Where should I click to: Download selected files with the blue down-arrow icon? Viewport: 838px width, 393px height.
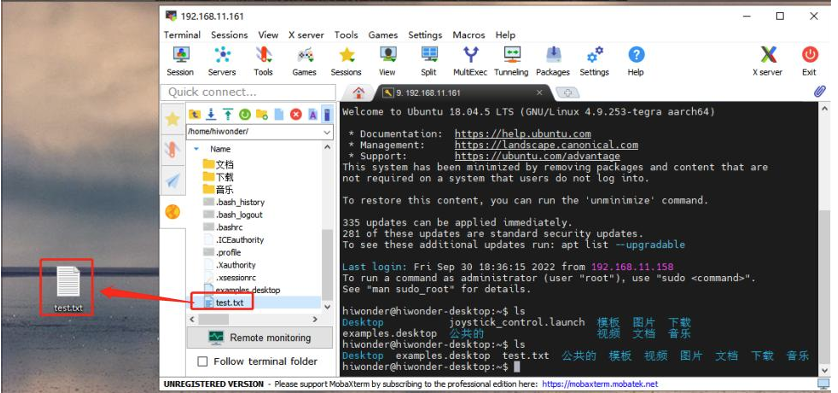tap(211, 114)
